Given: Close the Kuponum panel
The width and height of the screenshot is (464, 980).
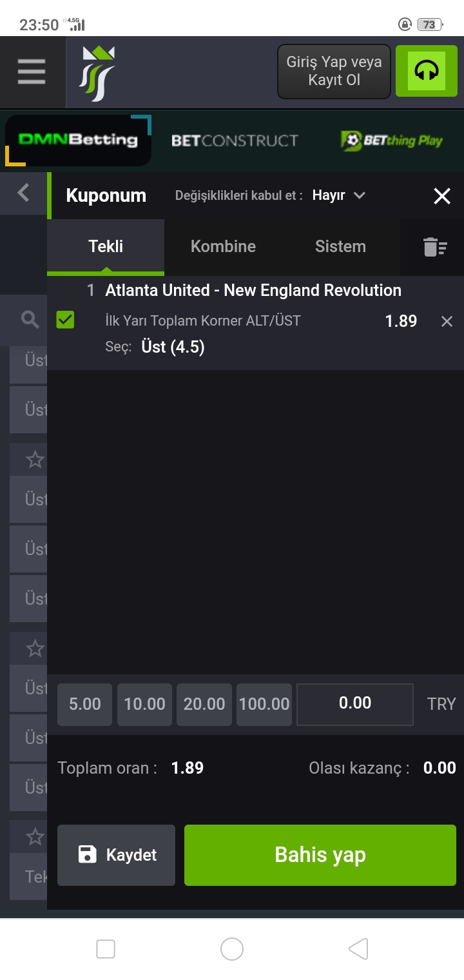Looking at the screenshot, I should pyautogui.click(x=442, y=196).
